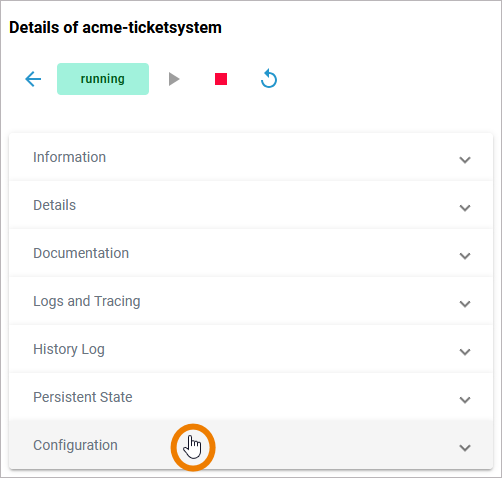Open the Documentation panel label

[81, 253]
